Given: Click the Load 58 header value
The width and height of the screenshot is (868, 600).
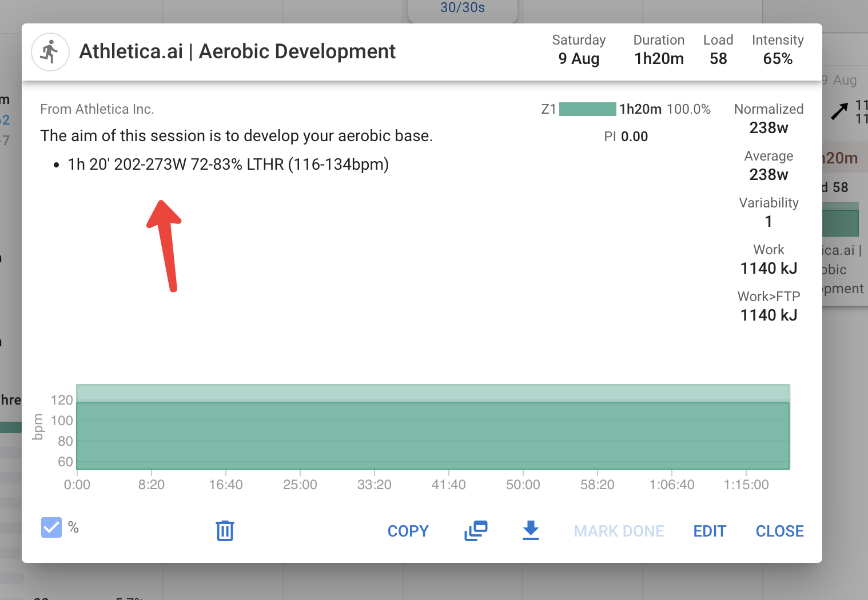Looking at the screenshot, I should (x=718, y=59).
